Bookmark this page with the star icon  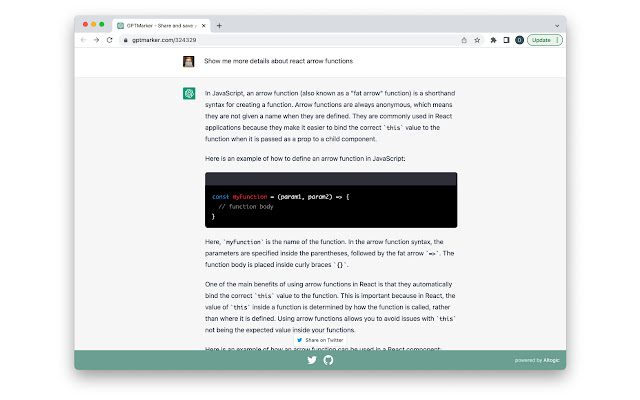(x=477, y=40)
